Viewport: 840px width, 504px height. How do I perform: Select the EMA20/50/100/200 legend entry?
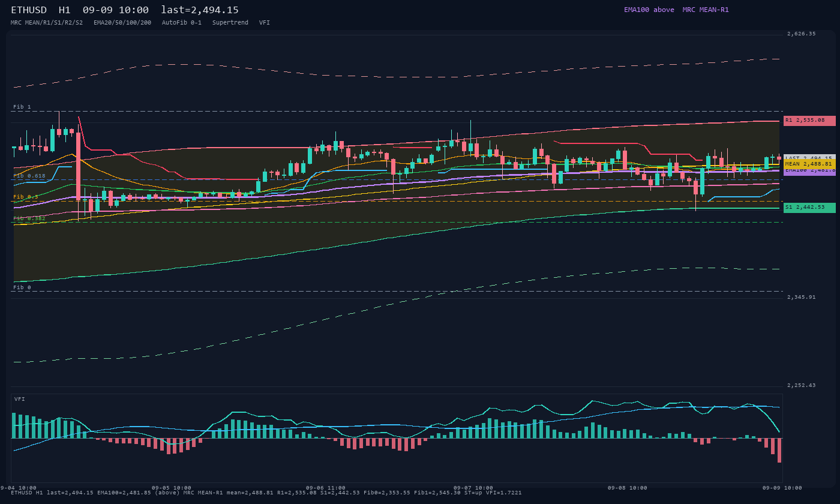tap(122, 22)
